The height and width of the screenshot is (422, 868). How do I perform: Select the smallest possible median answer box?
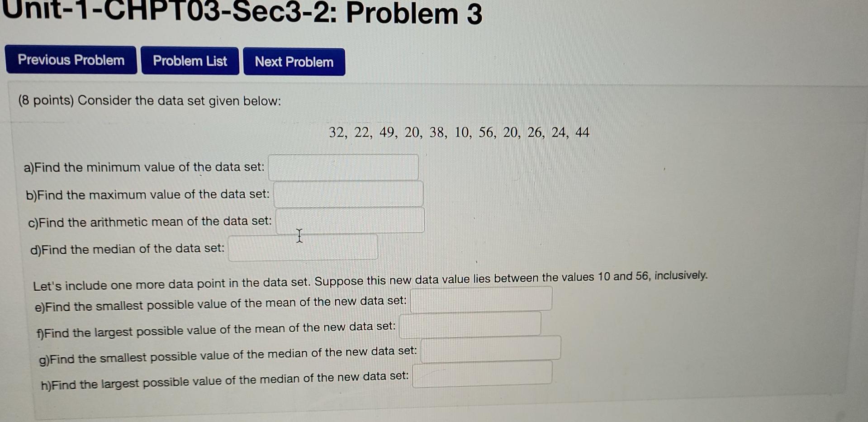(x=489, y=351)
